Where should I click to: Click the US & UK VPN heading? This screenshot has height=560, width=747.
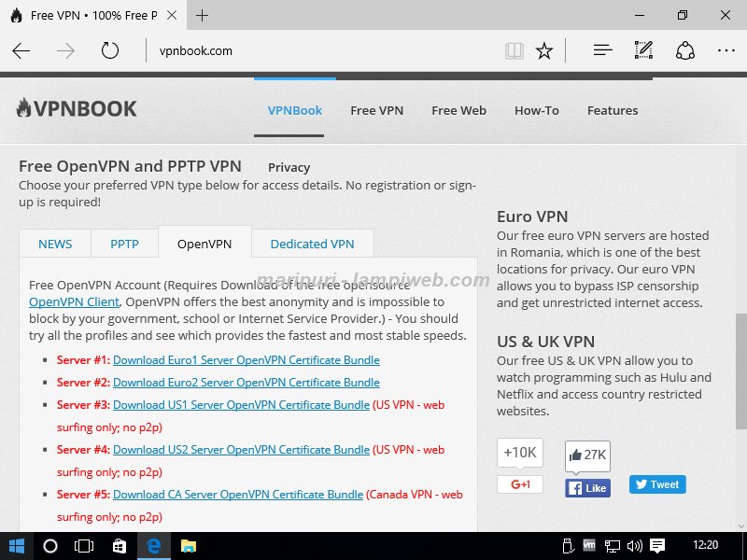click(x=545, y=342)
